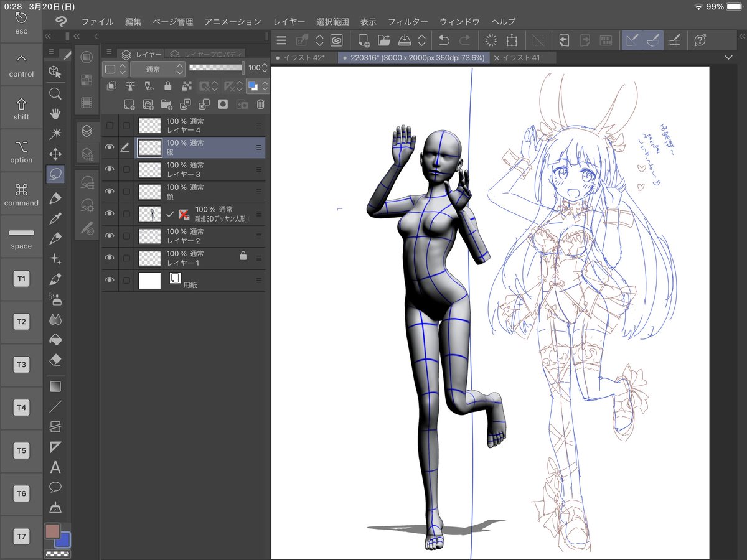Click the New raster layer icon

pos(129,104)
